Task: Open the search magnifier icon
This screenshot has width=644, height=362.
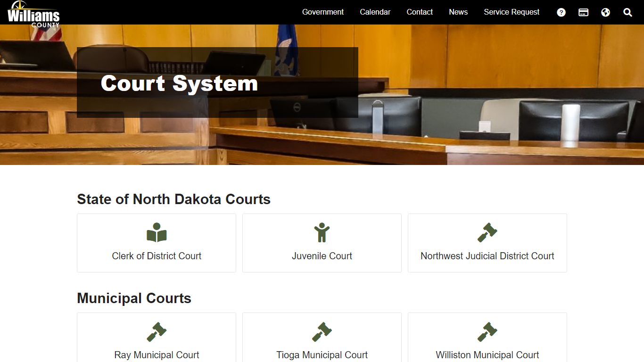Action: [x=627, y=12]
